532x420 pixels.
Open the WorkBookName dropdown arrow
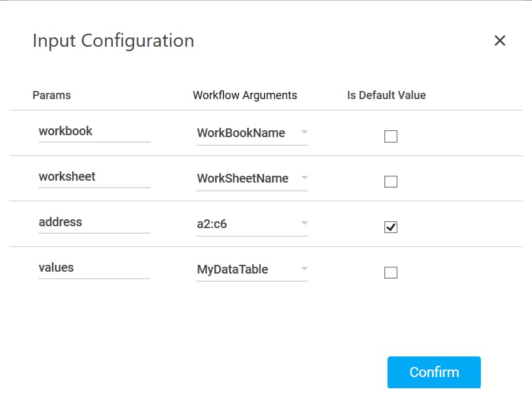click(303, 133)
